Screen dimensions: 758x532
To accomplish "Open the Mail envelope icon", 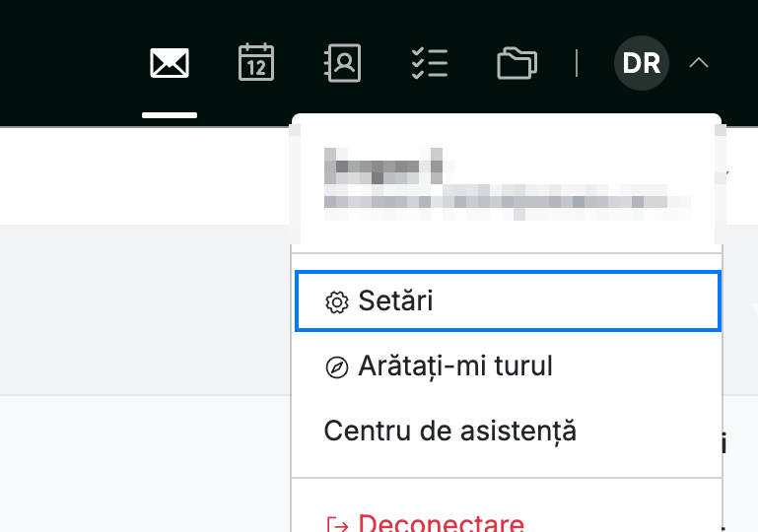I will [170, 63].
